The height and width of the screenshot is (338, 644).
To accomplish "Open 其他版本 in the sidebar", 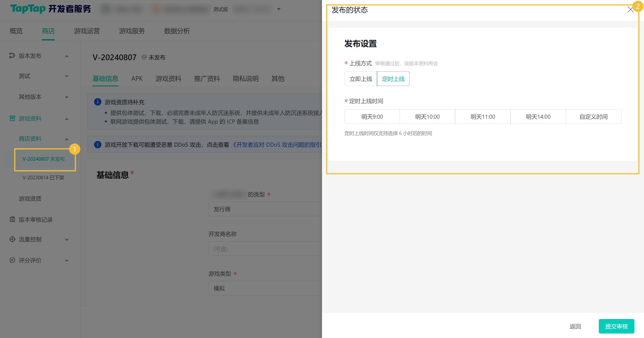I will (30, 96).
